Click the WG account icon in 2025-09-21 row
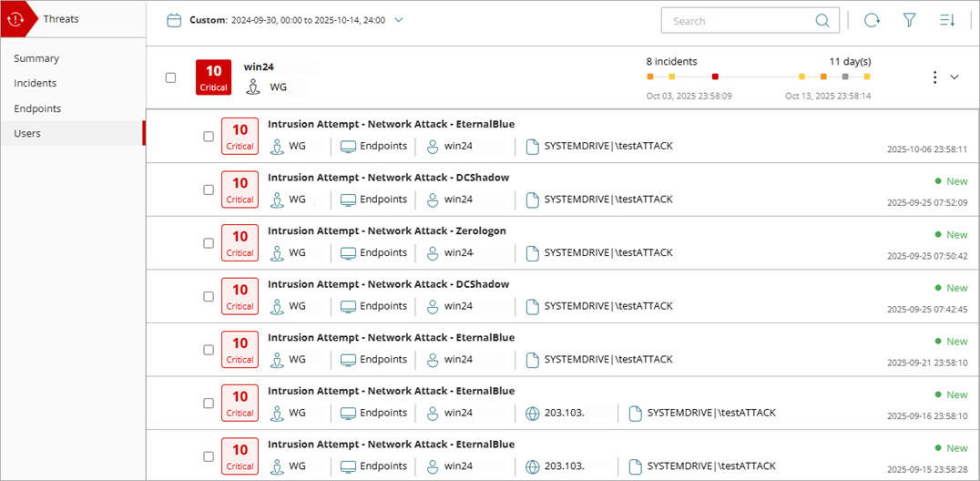Image resolution: width=980 pixels, height=481 pixels. (277, 360)
